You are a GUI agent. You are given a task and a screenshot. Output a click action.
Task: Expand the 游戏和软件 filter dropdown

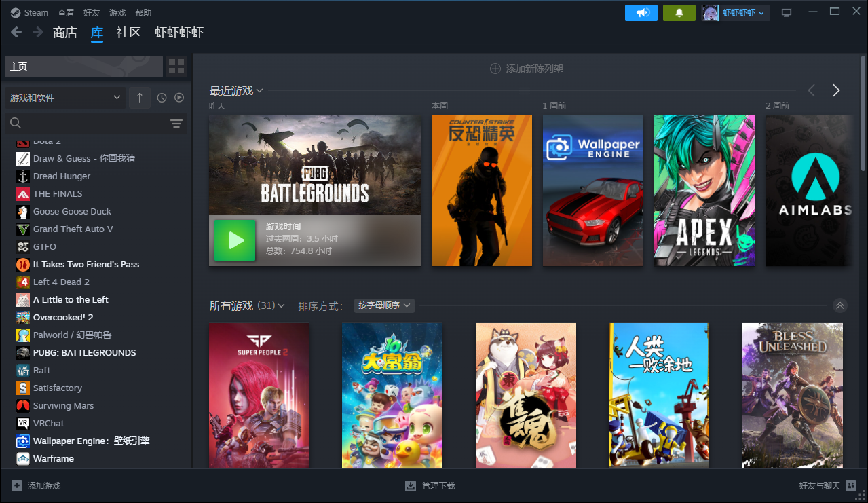tap(65, 98)
